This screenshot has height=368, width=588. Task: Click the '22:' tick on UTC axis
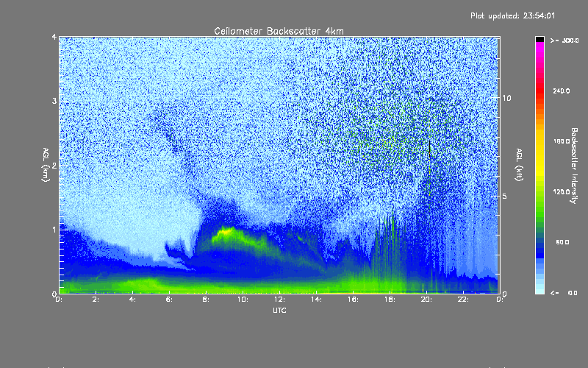pos(463,300)
